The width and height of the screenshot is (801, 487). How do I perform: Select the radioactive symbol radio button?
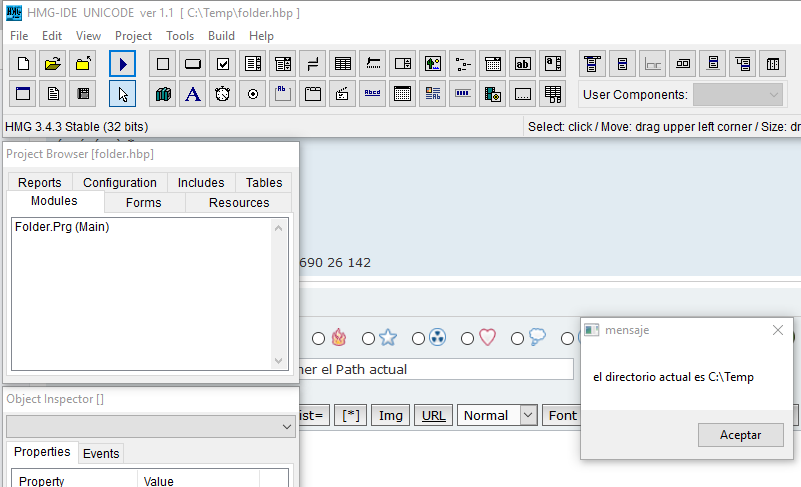(x=418, y=339)
